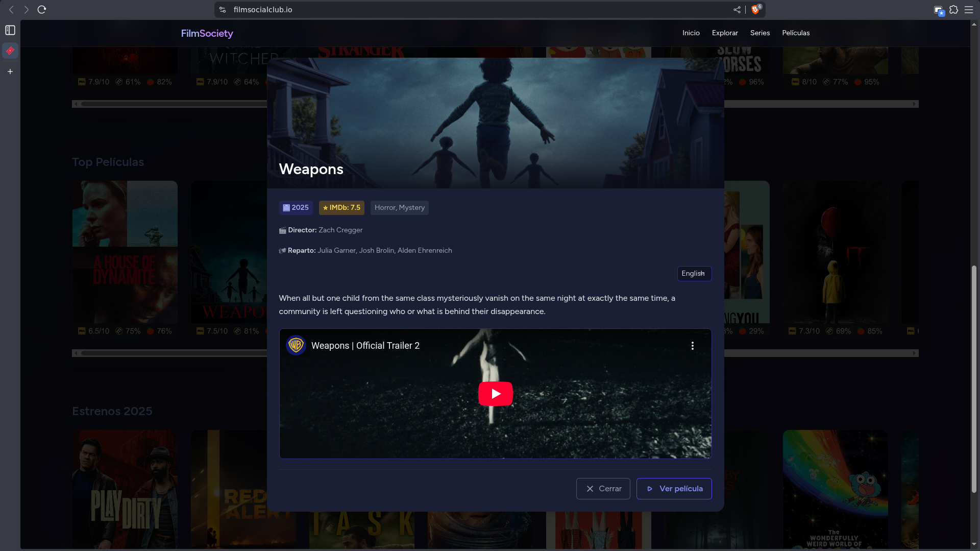Screen dimensions: 980x551
Task: Click the plus icon in the sidebar
Action: point(10,71)
